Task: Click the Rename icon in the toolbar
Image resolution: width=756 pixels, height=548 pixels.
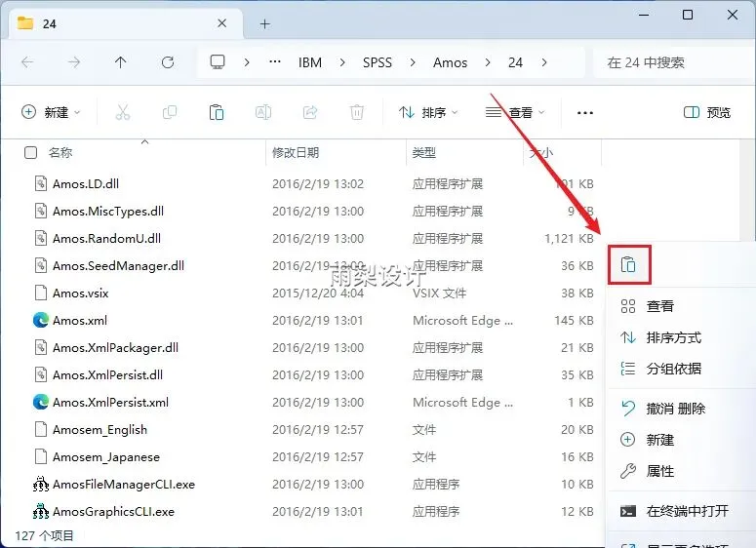Action: point(263,112)
